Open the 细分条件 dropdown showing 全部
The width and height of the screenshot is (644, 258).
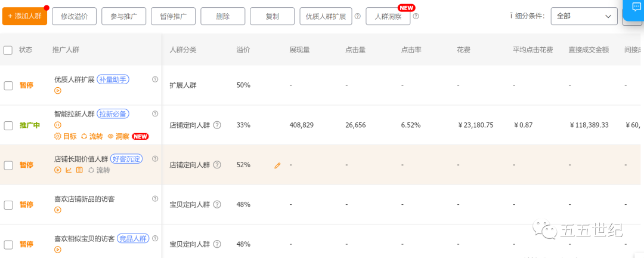(584, 17)
